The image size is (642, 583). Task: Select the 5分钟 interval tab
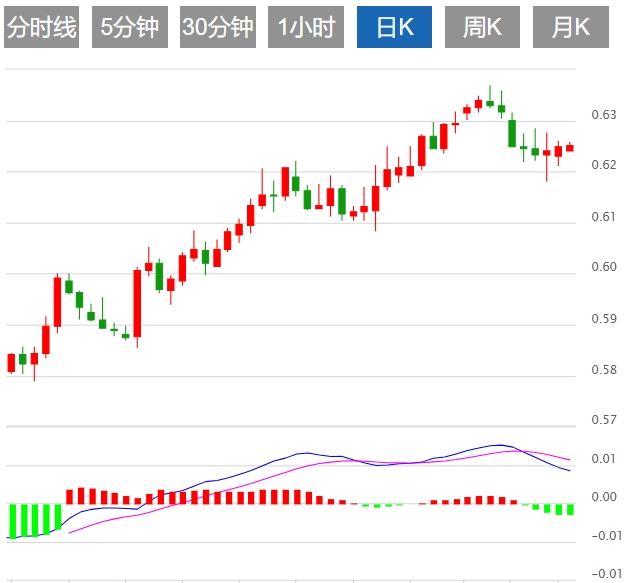[x=130, y=27]
